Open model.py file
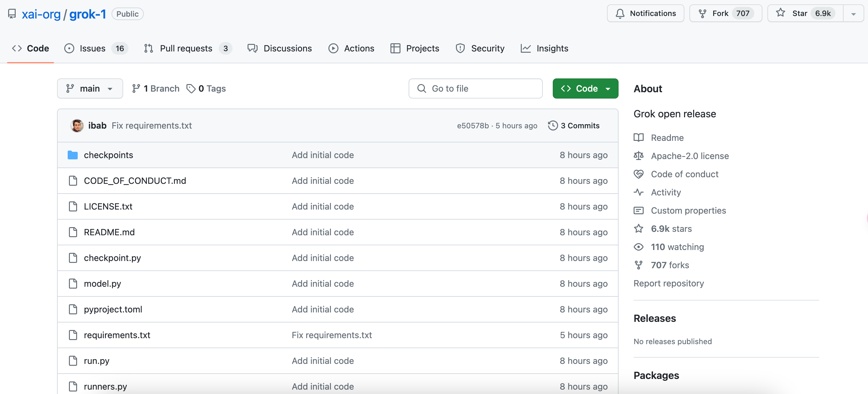 pos(102,283)
